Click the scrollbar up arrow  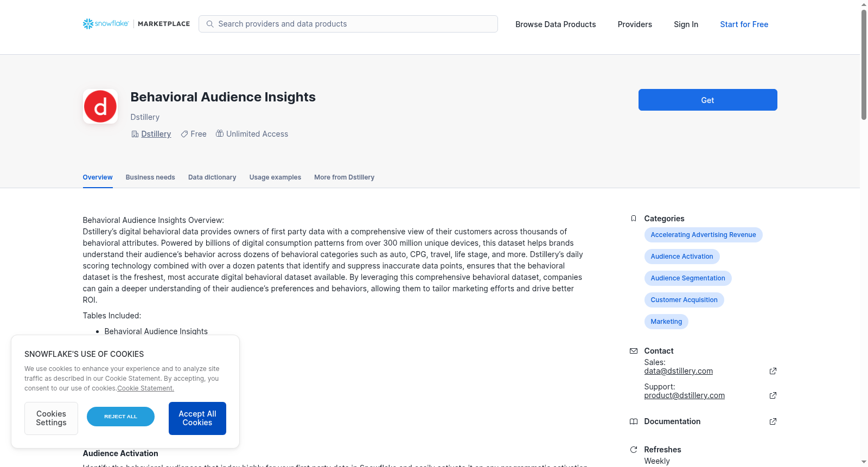864,4
